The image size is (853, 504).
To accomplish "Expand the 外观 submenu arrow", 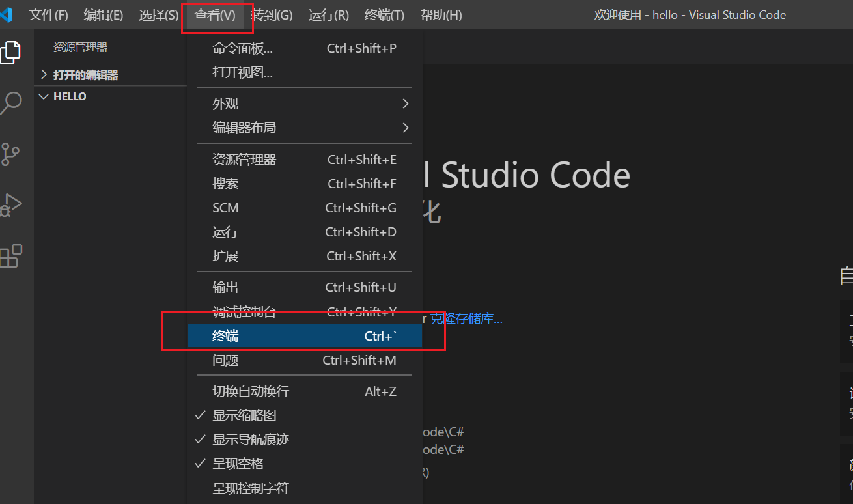I will pyautogui.click(x=406, y=104).
